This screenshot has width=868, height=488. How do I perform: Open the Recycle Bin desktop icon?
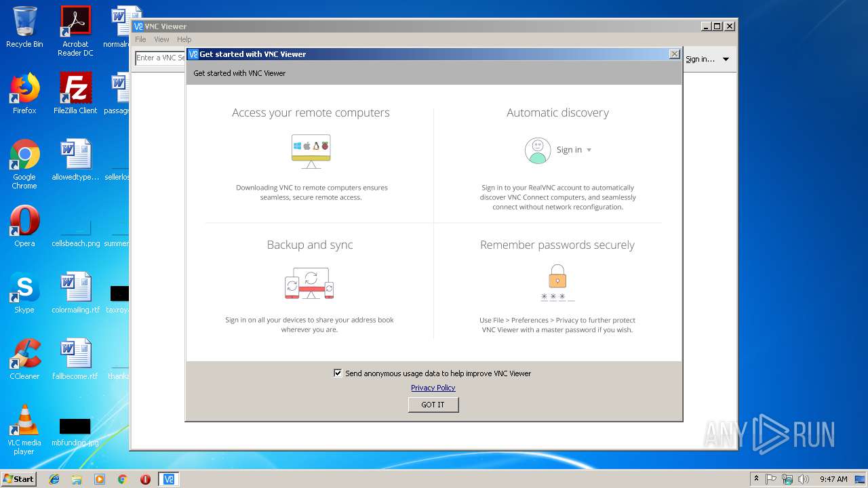(24, 27)
